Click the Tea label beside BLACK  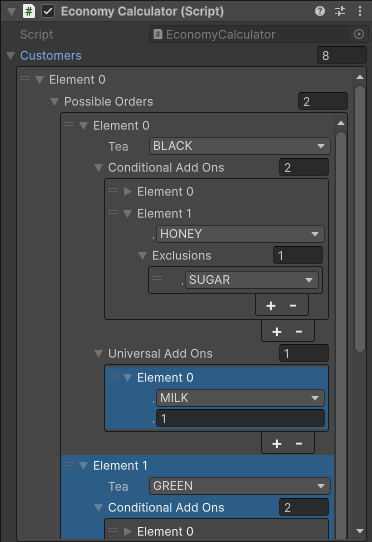118,147
